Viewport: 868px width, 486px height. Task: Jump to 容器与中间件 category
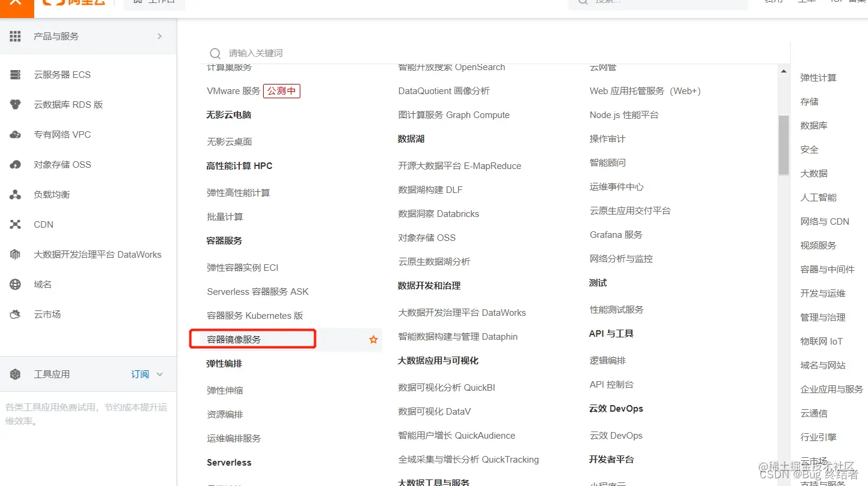coord(827,270)
